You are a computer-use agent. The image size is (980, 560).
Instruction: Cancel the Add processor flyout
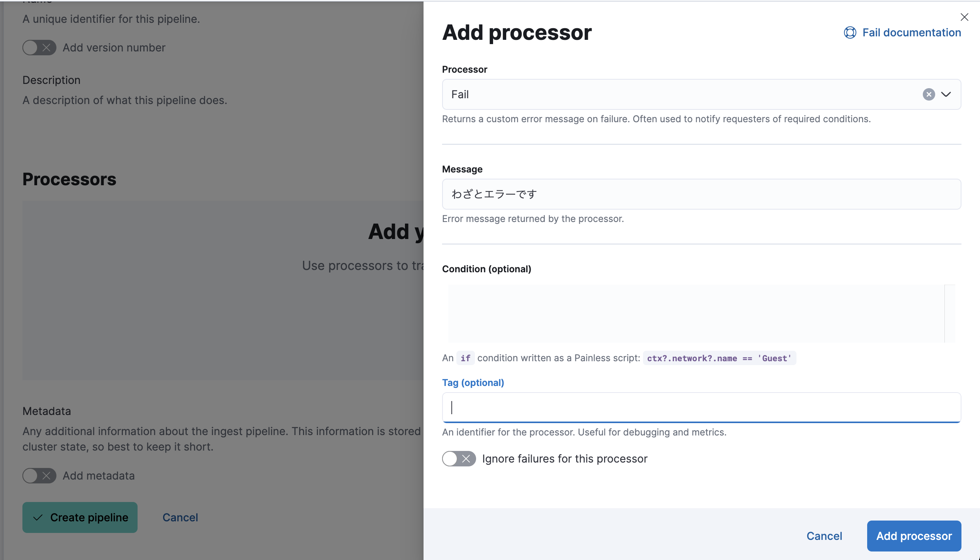(x=824, y=536)
